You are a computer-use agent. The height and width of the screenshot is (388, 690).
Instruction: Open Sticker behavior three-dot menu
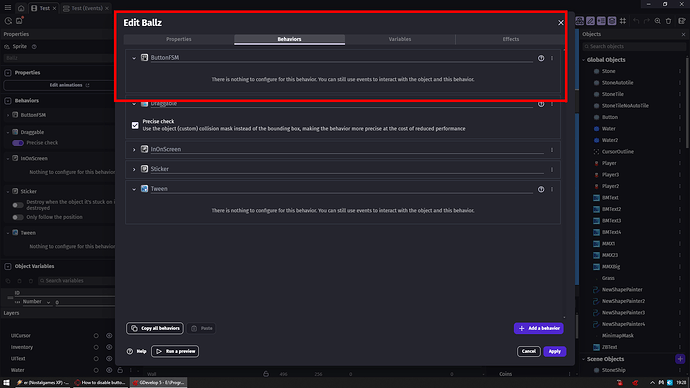coord(552,169)
